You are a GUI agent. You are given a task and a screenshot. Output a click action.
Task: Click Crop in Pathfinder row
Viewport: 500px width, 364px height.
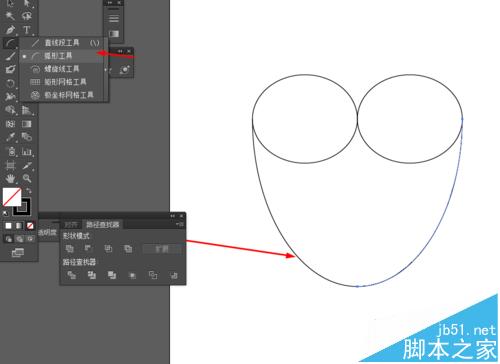tap(132, 275)
